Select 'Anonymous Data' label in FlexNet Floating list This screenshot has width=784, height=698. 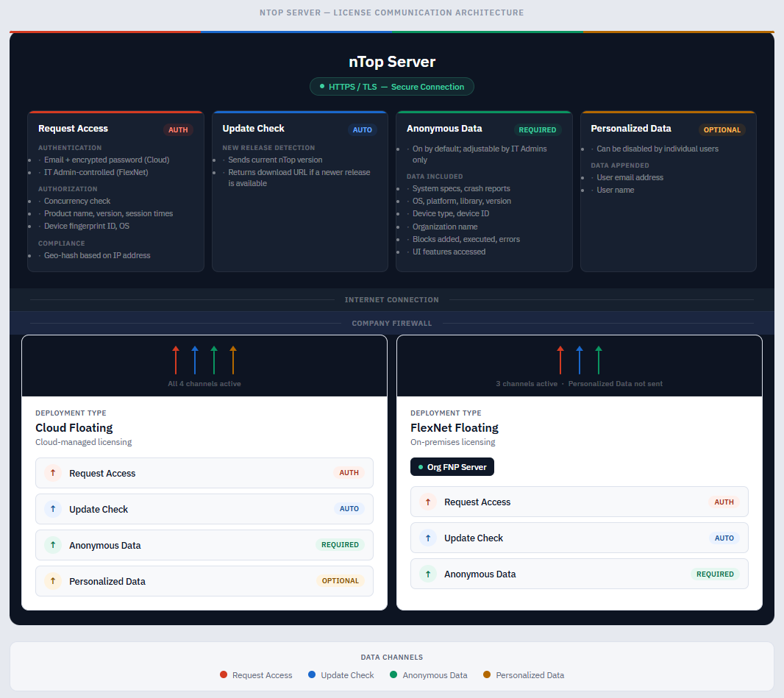point(480,574)
